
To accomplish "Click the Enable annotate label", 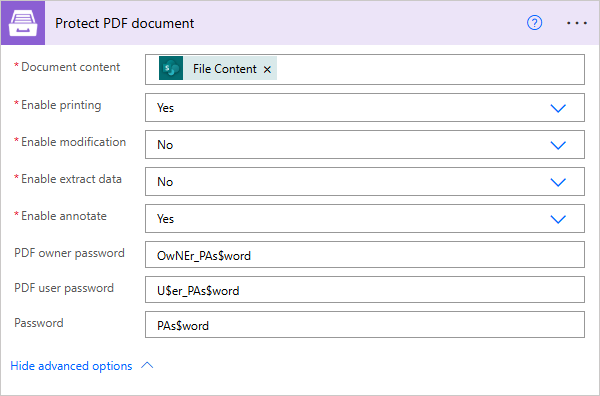I will click(64, 216).
